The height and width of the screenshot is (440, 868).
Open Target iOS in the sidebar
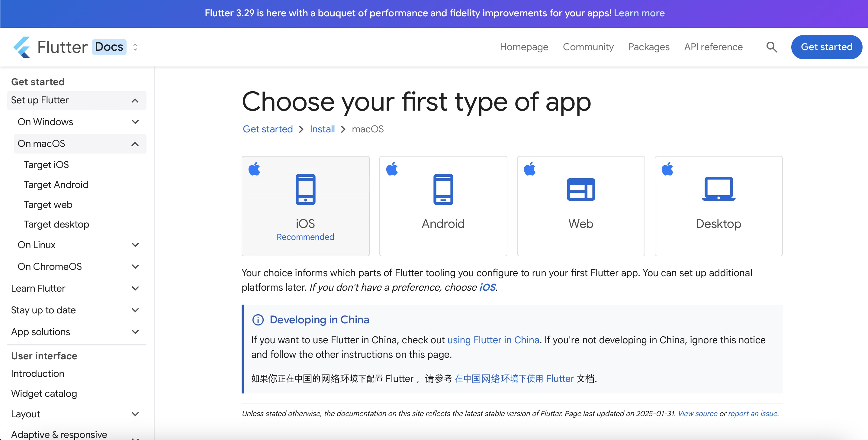tap(46, 164)
